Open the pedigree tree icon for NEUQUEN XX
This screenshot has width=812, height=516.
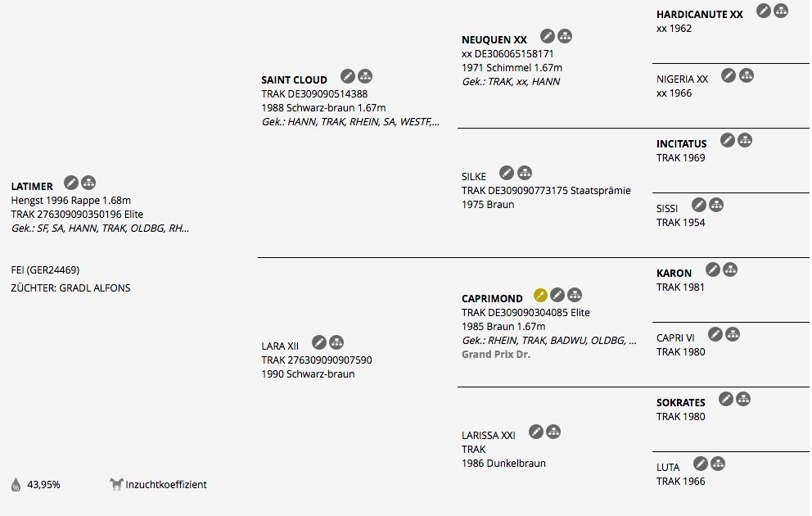(565, 36)
